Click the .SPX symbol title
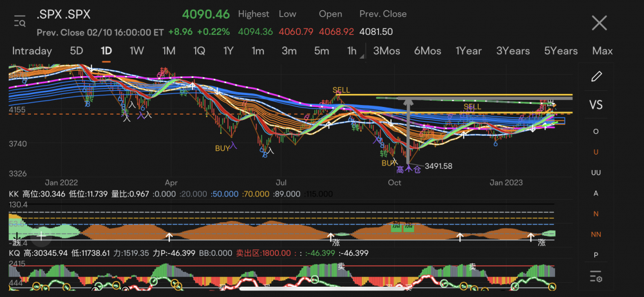The width and height of the screenshot is (644, 297). click(63, 15)
